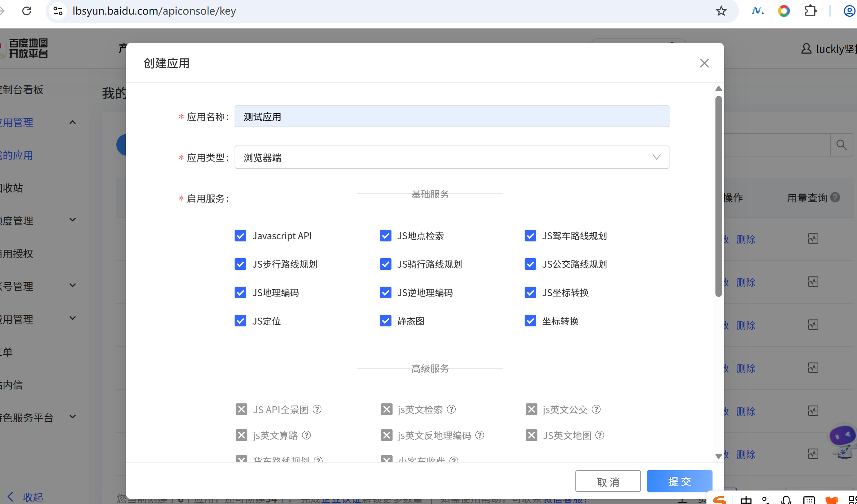
Task: Select 回收站 in the sidebar menu
Action: pyautogui.click(x=12, y=188)
